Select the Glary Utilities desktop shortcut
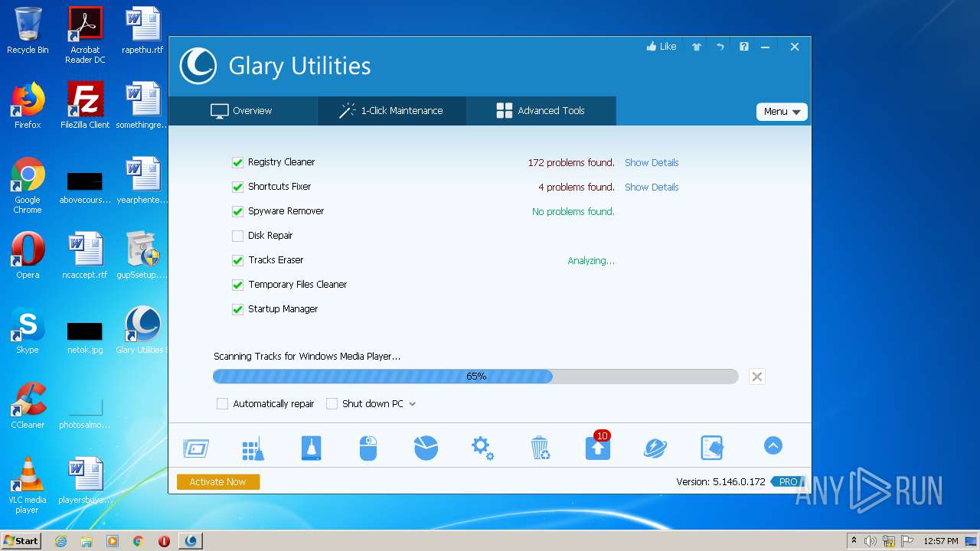The height and width of the screenshot is (551, 980). [142, 331]
